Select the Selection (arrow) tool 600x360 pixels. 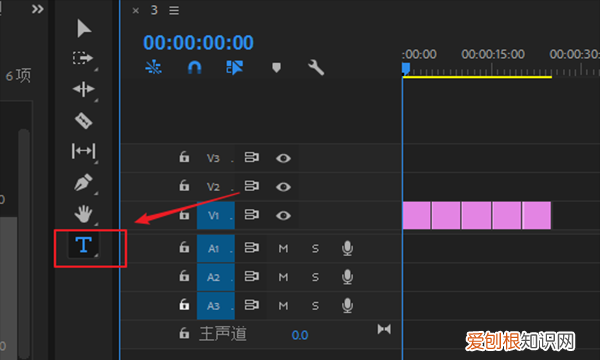pos(84,28)
